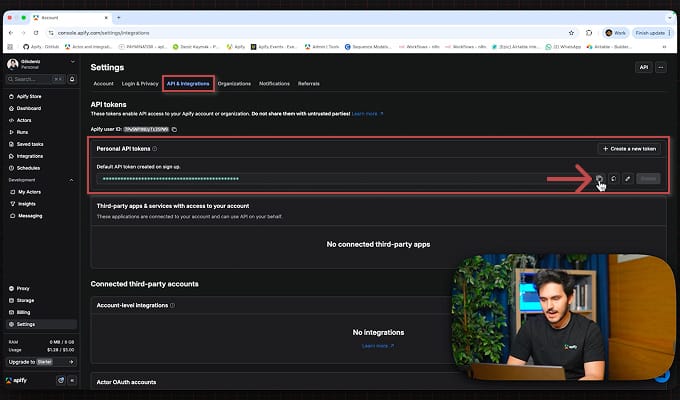680x400 pixels.
Task: Click the API button at top right
Action: tap(644, 67)
